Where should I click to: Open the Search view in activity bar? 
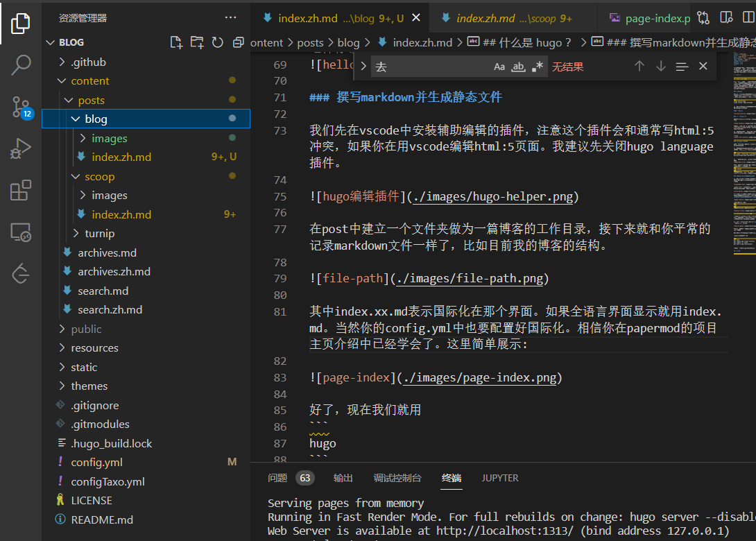point(21,65)
